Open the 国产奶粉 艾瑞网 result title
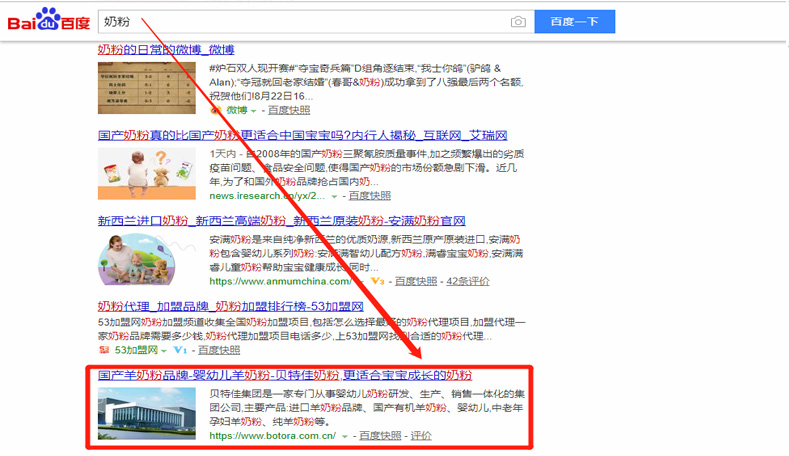This screenshot has height=456, width=789. click(302, 135)
